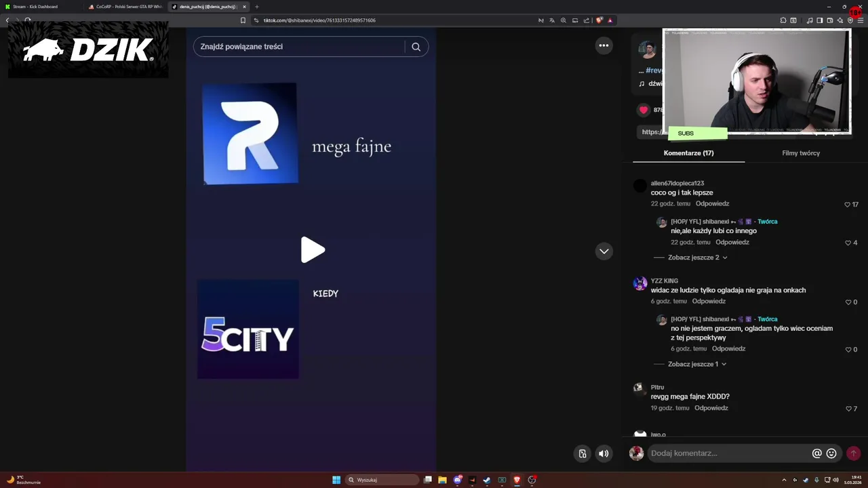Go back in browser history
This screenshot has width=868, height=488.
(x=7, y=20)
